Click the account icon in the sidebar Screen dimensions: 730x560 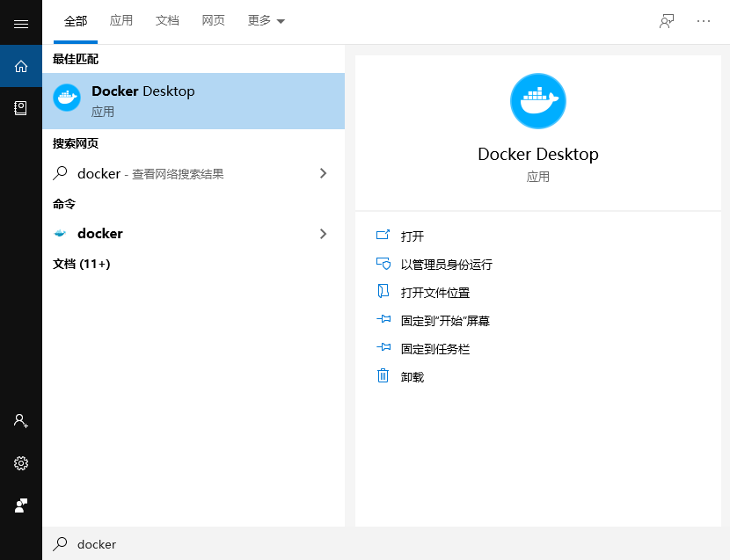[21, 421]
